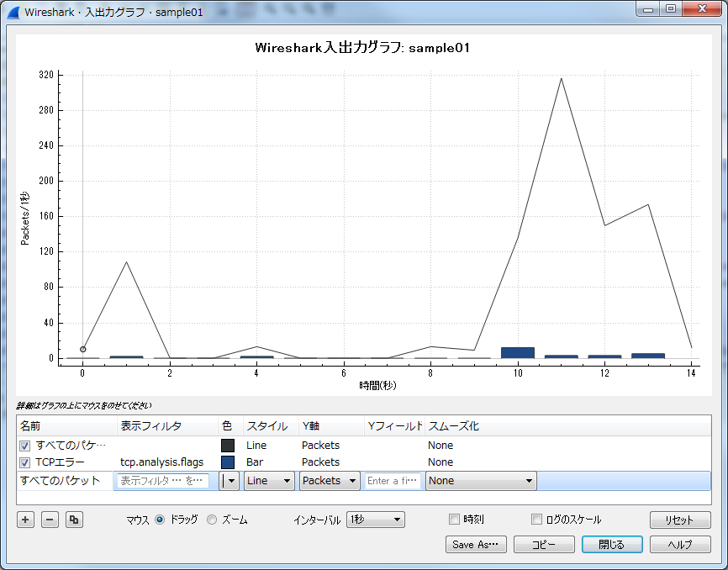Click the blue bar at 13 seconds
728x570 pixels.
click(648, 356)
